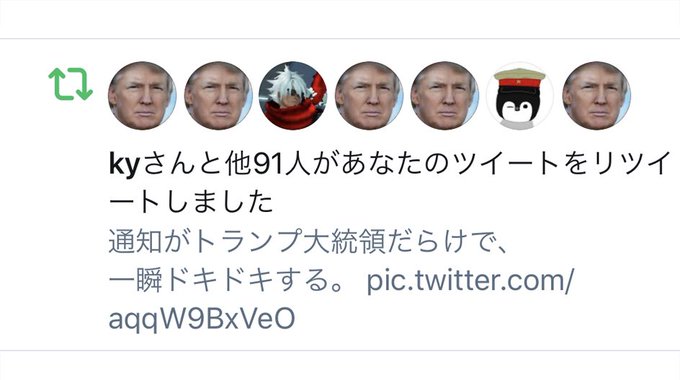This screenshot has width=680, height=380.
Task: Click the "aqqW9BxVeO" link ending
Action: pos(202,319)
